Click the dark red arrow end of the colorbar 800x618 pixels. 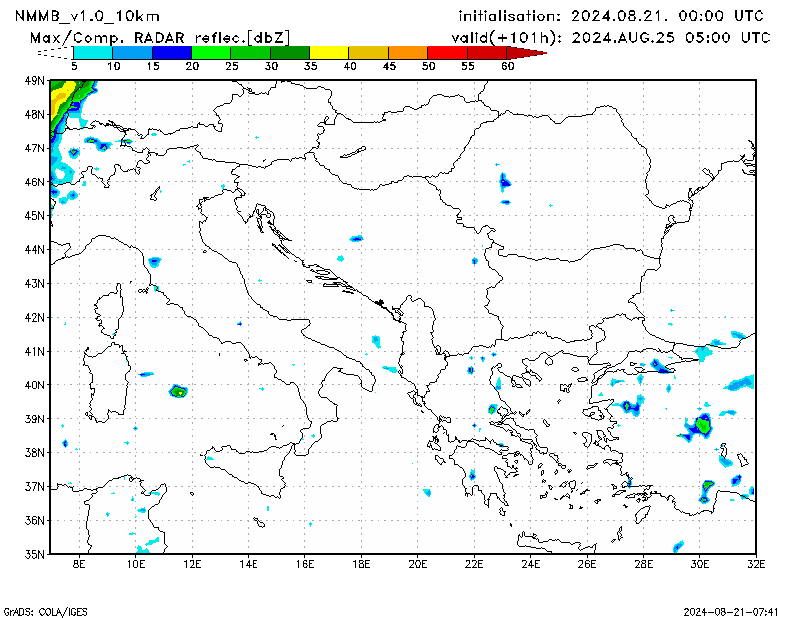tap(530, 52)
